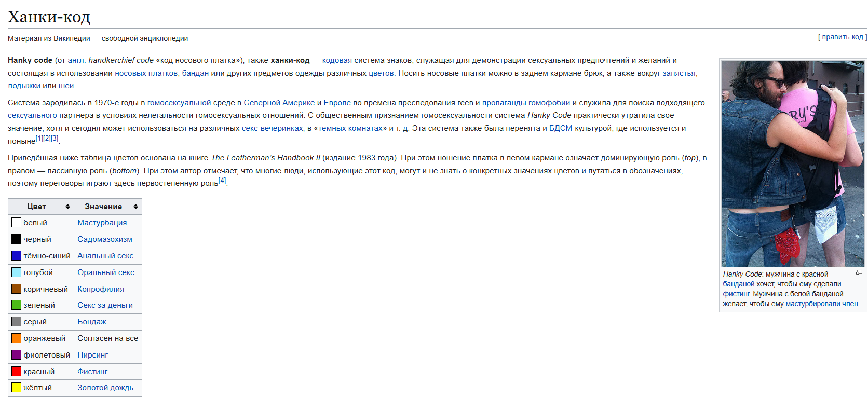Click the yellow swatch for жёлтый
The image size is (868, 410).
17,388
